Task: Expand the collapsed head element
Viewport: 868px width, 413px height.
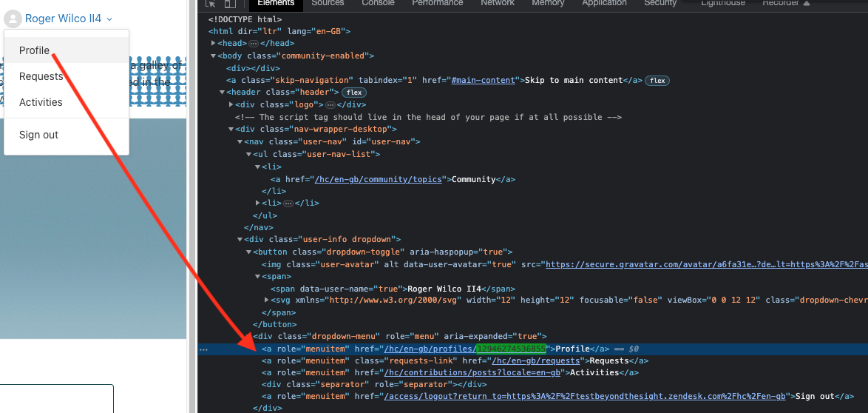Action: click(213, 44)
